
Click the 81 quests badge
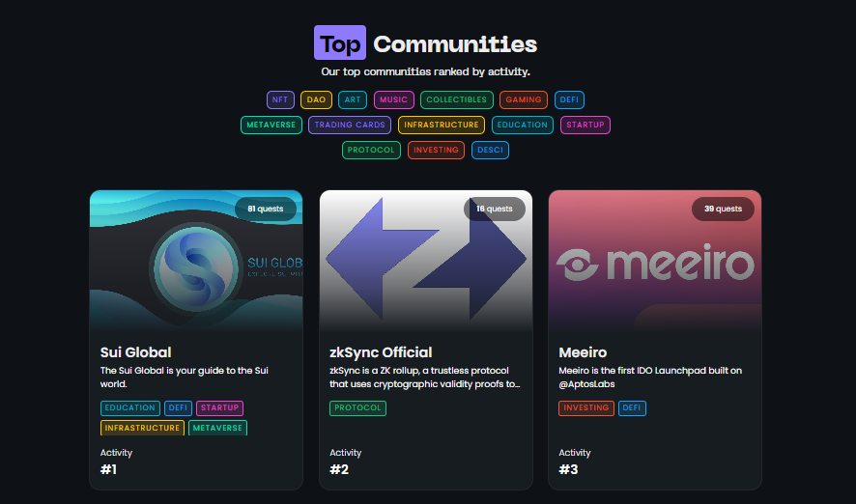point(266,209)
